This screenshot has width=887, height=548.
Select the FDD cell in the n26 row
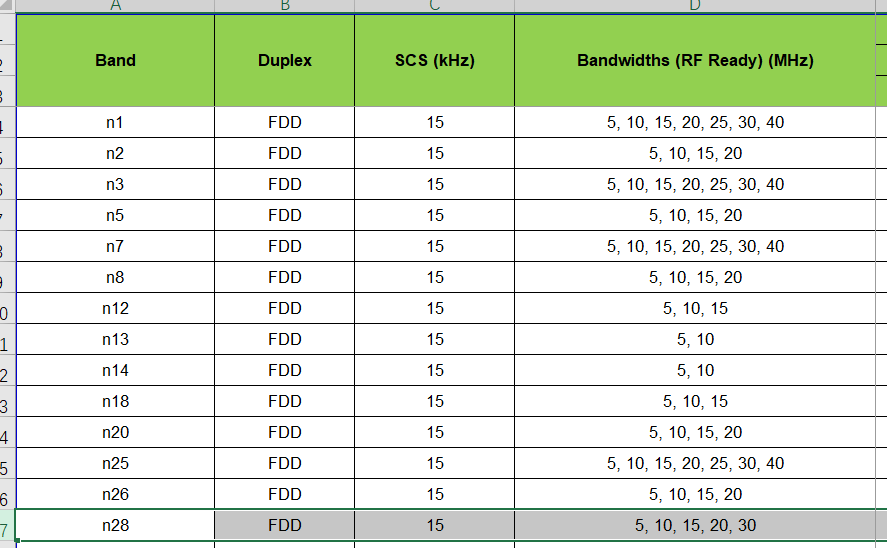coord(284,495)
